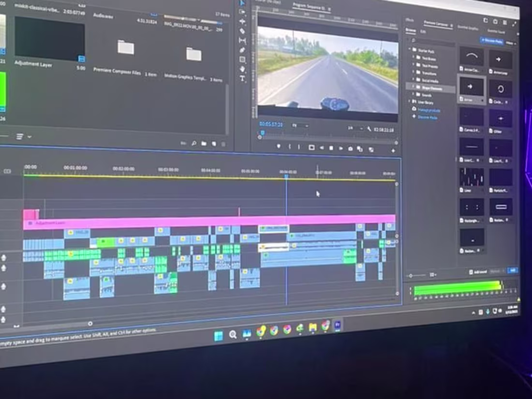The image size is (532, 399).
Task: Click the Manage products link
Action: tap(429, 110)
